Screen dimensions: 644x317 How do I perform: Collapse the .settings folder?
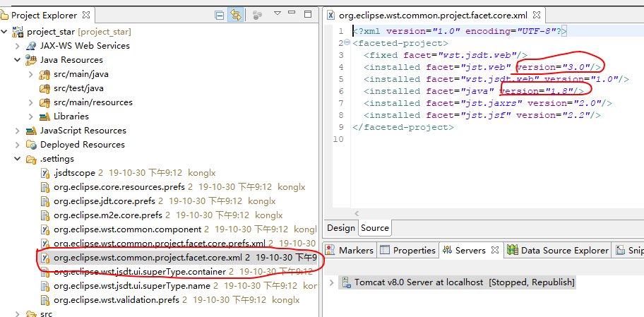pyautogui.click(x=18, y=159)
